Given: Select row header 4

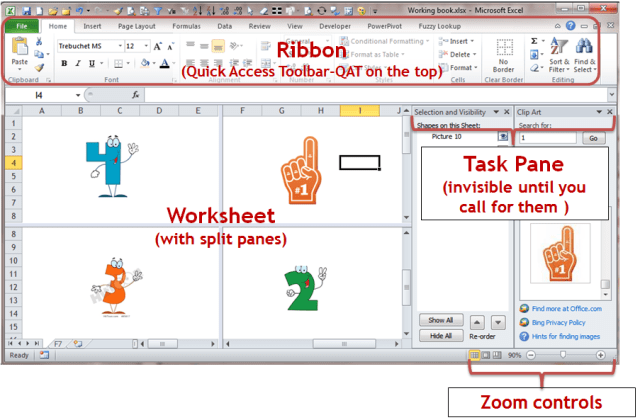Looking at the screenshot, I should pos(14,163).
